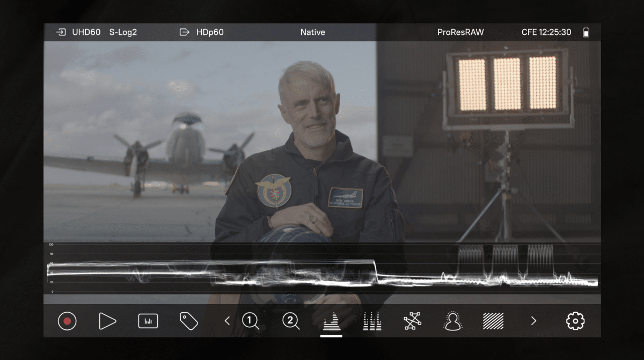This screenshot has height=360, width=644.
Task: Select the S-Log2 gamma setting
Action: 123,32
